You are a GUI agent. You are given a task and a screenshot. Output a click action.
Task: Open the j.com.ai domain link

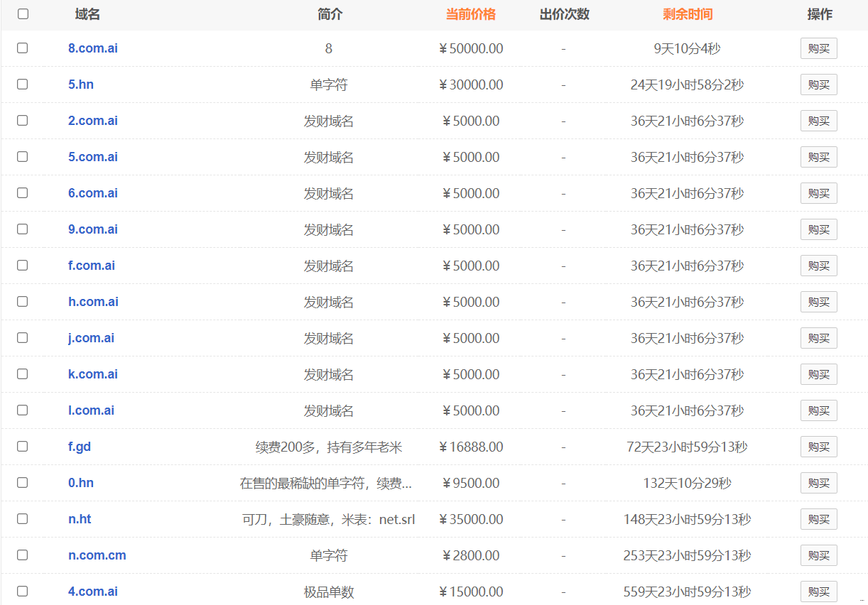91,338
